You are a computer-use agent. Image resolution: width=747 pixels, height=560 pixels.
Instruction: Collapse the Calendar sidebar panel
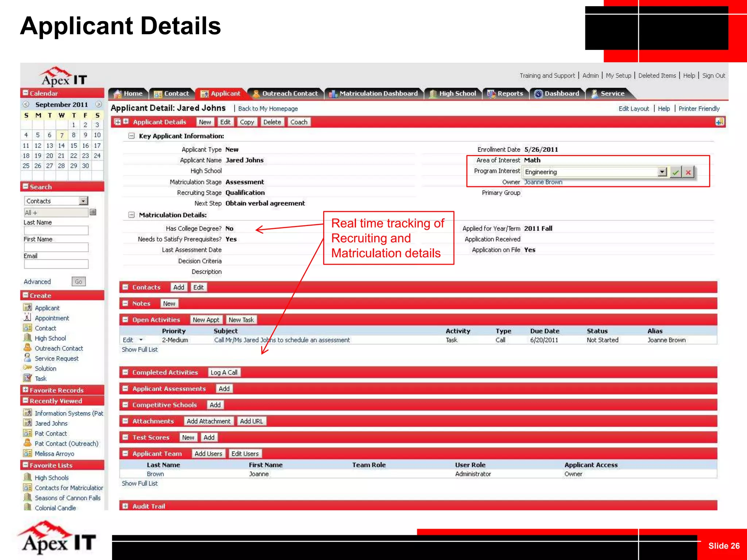pos(26,93)
